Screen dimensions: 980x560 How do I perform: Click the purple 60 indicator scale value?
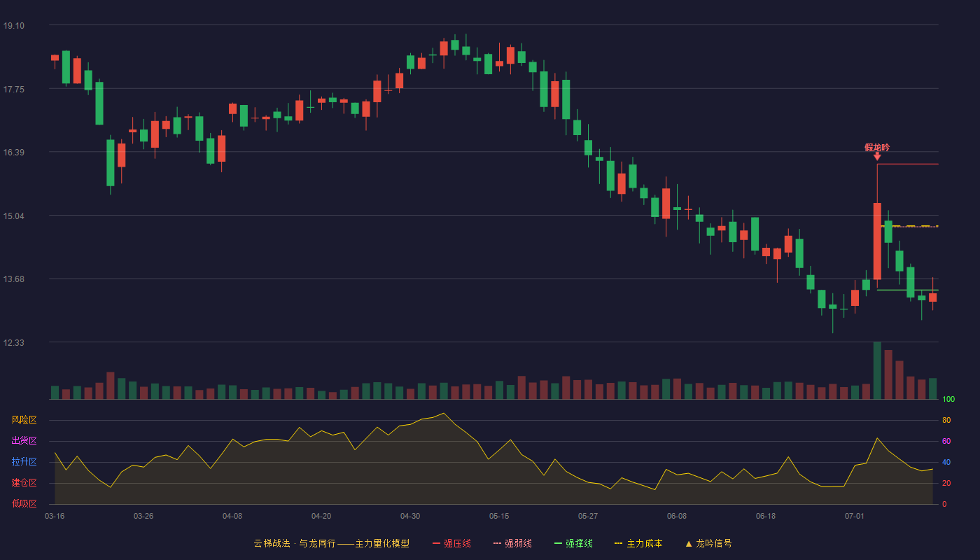coord(946,441)
